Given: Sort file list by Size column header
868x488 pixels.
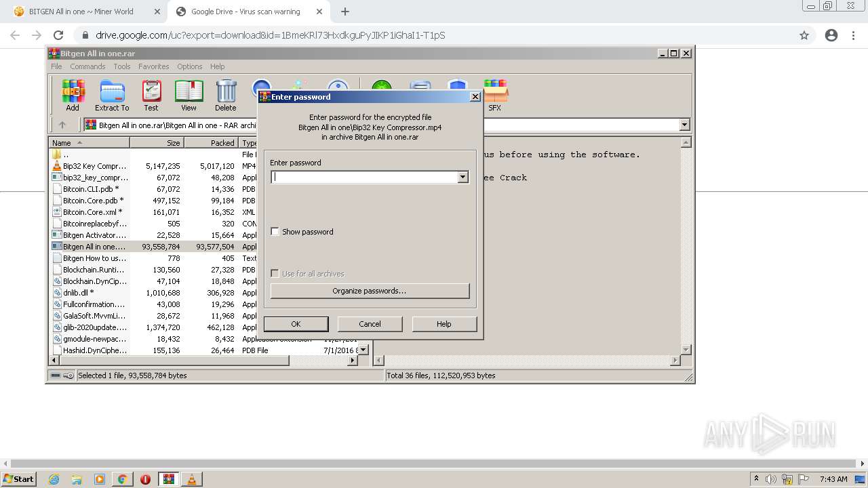Looking at the screenshot, I should pyautogui.click(x=157, y=143).
